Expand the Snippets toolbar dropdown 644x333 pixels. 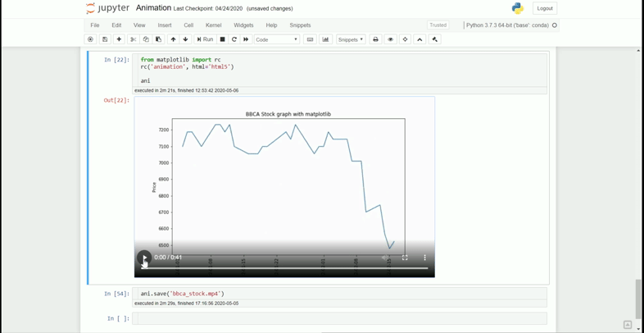[x=351, y=39]
